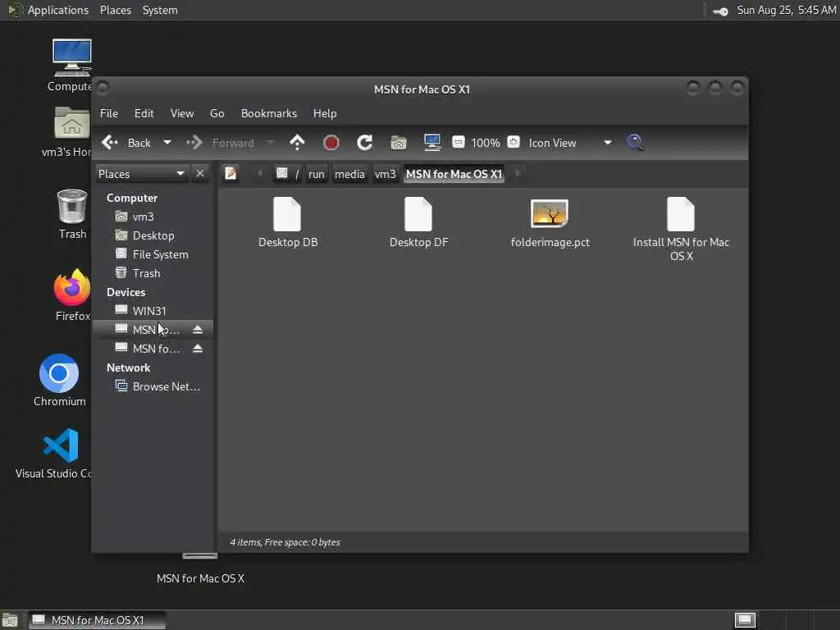Image resolution: width=840 pixels, height=630 pixels.
Task: Reload the current folder
Action: [x=365, y=143]
